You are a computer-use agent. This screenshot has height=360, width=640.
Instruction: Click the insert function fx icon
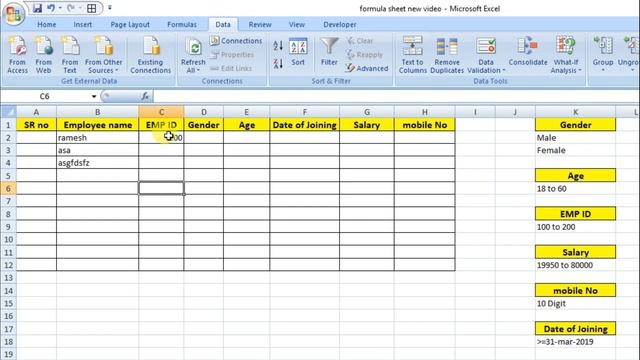click(145, 96)
